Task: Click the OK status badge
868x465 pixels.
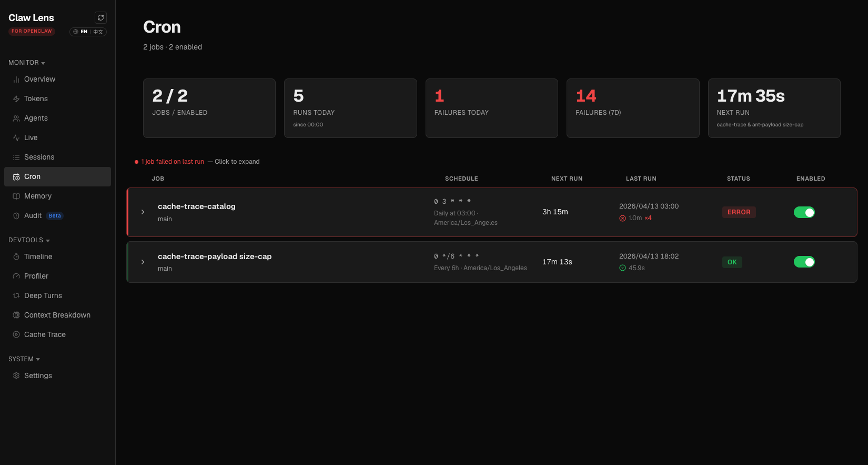Action: tap(732, 262)
